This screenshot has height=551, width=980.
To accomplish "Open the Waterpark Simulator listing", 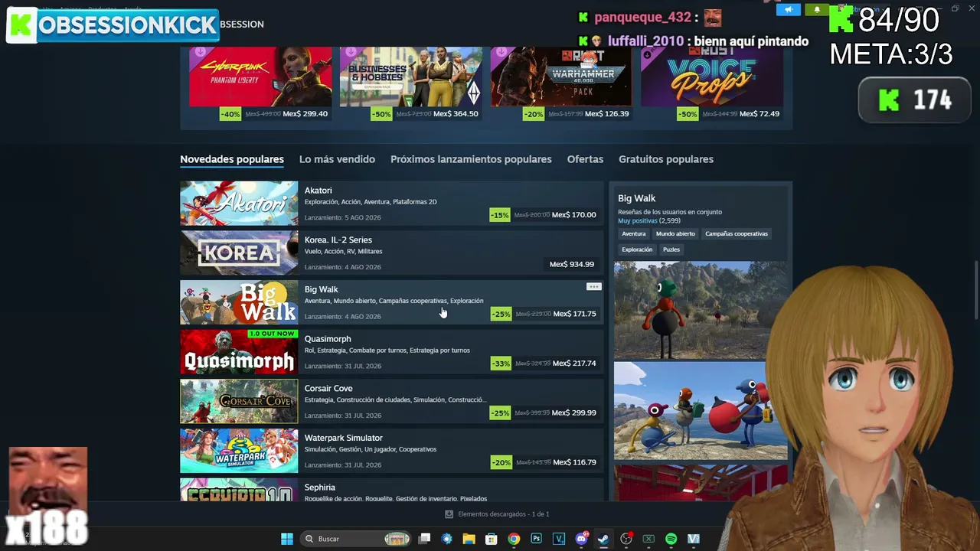I will coord(392,451).
